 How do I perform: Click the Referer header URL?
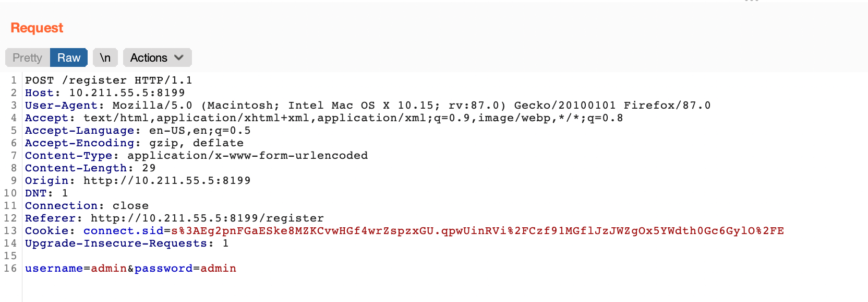click(x=207, y=218)
